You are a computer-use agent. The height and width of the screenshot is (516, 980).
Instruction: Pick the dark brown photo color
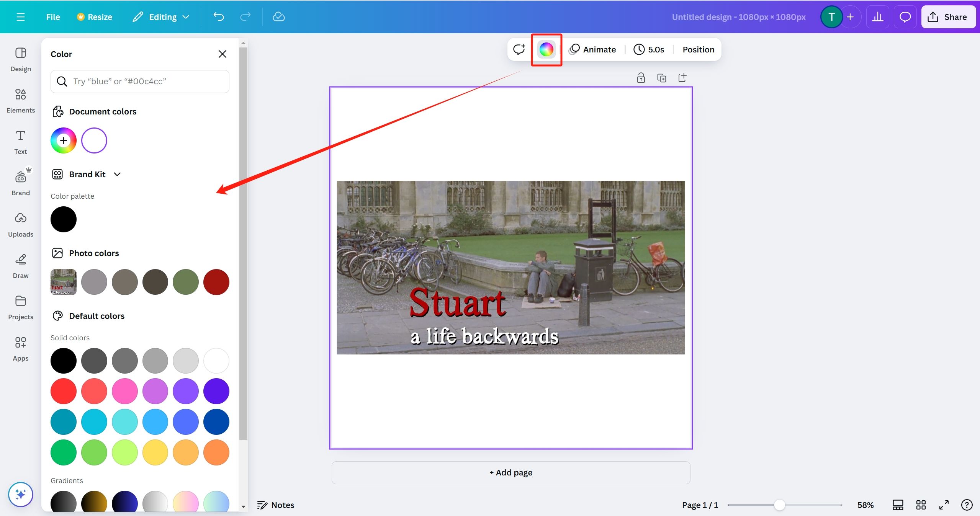[155, 282]
